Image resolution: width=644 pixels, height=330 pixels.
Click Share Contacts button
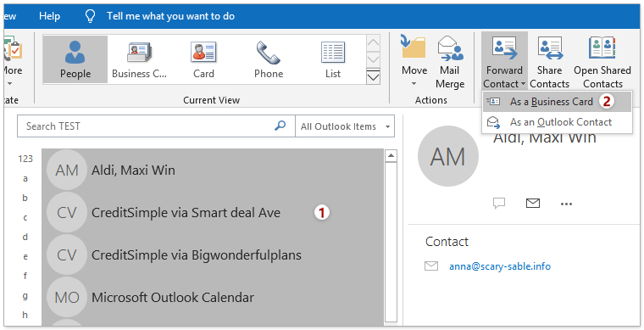pos(550,62)
